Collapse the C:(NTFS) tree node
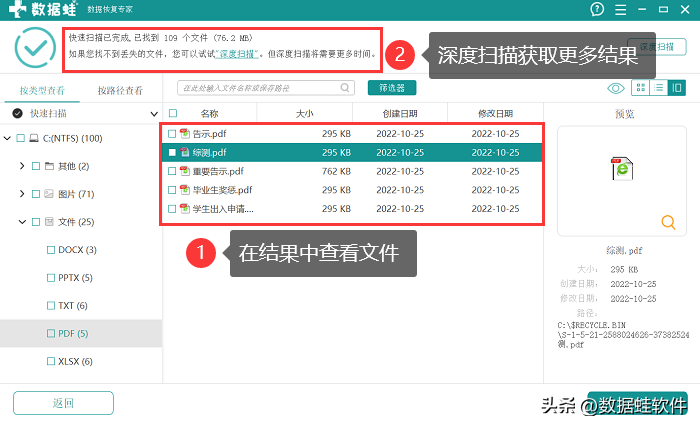Viewport: 700px width, 427px height. [7, 138]
